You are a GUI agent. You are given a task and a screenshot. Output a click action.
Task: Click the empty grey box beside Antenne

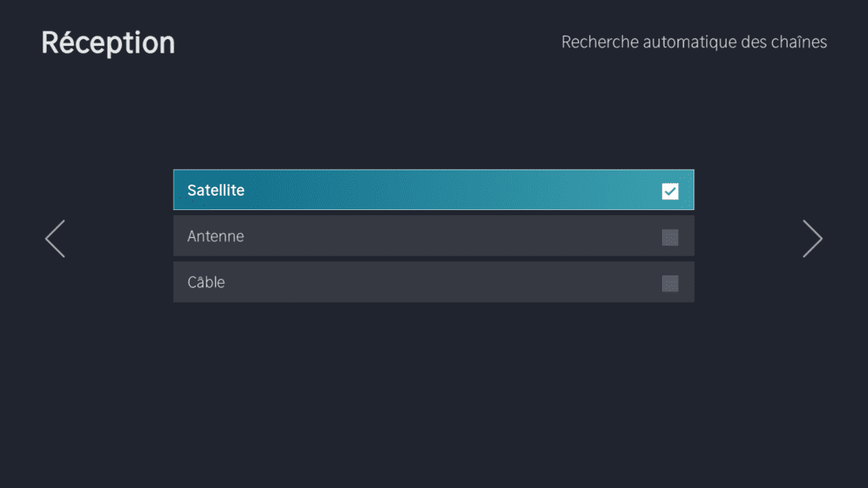click(670, 237)
